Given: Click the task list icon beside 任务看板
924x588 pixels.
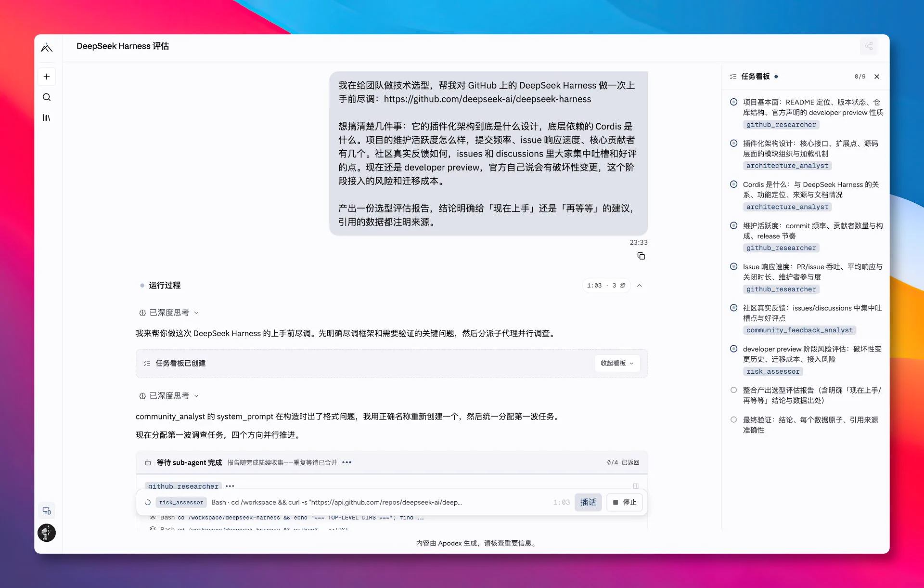Looking at the screenshot, I should [x=733, y=77].
